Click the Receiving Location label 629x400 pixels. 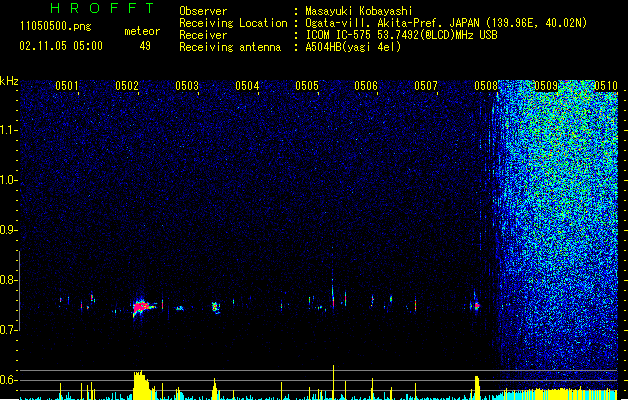tap(233, 23)
